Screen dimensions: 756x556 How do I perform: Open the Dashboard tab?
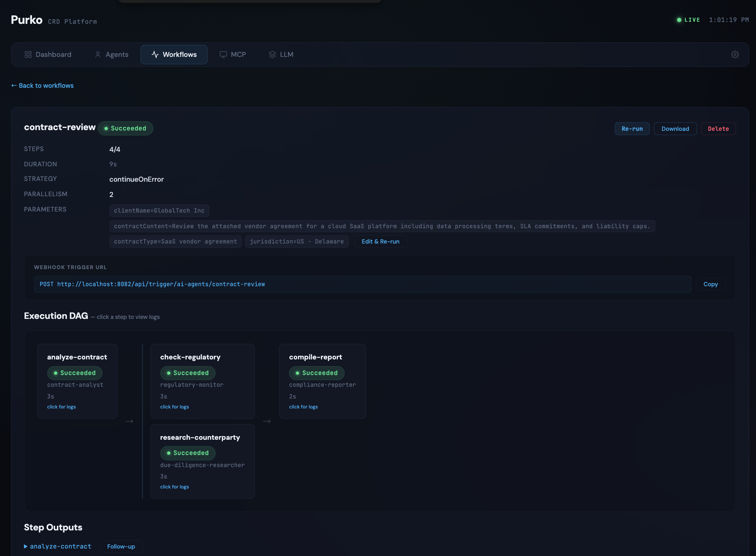point(48,54)
